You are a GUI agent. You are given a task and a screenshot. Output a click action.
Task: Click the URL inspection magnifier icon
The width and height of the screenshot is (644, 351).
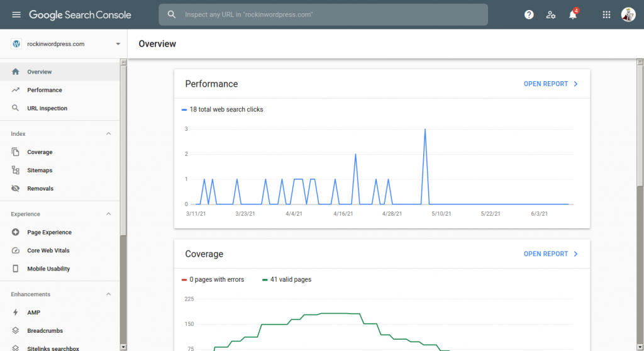(16, 108)
